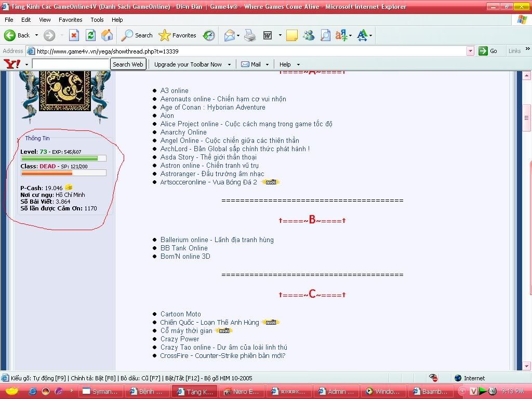Expand the Yahoo Help dropdown arrow

pos(299,64)
